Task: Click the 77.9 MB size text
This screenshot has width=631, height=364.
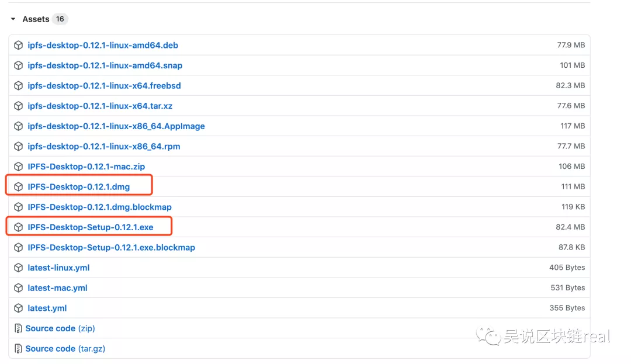Action: [x=571, y=45]
